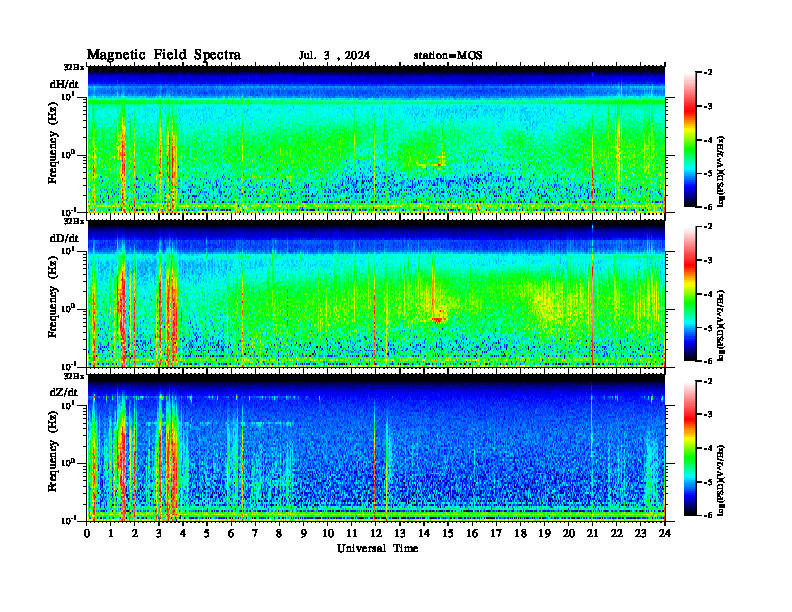
Task: Click hour 20 on the Universal Time axis
Action: [569, 534]
